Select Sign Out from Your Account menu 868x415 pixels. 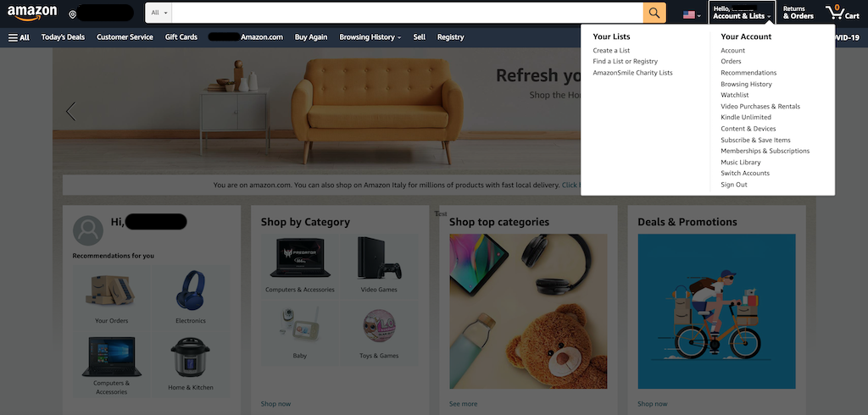(733, 185)
